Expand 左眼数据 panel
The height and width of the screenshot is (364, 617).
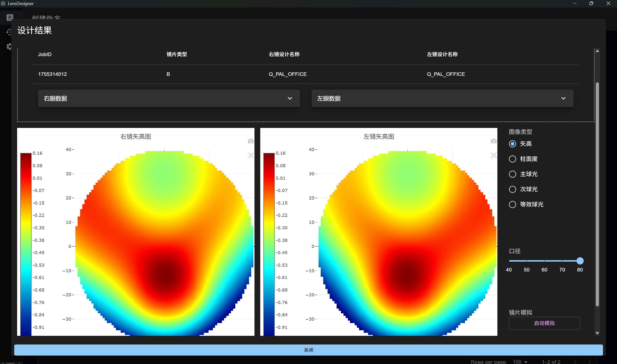pyautogui.click(x=442, y=98)
